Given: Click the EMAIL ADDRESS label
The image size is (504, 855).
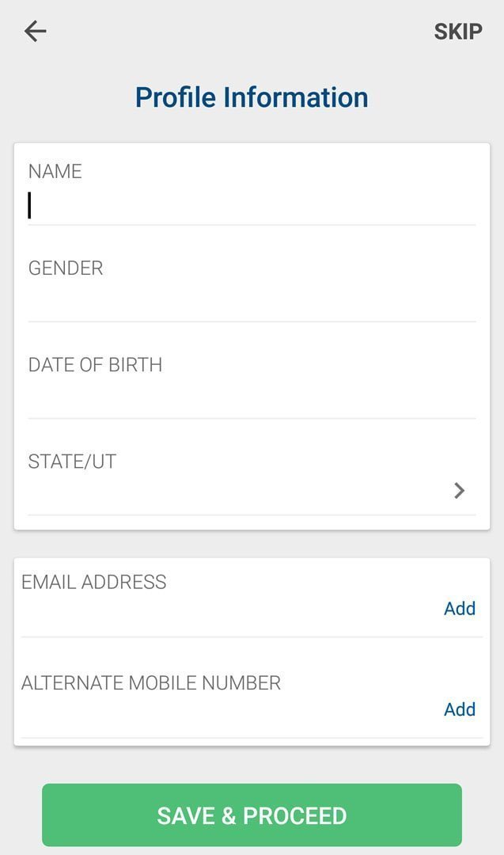Looking at the screenshot, I should (x=94, y=582).
